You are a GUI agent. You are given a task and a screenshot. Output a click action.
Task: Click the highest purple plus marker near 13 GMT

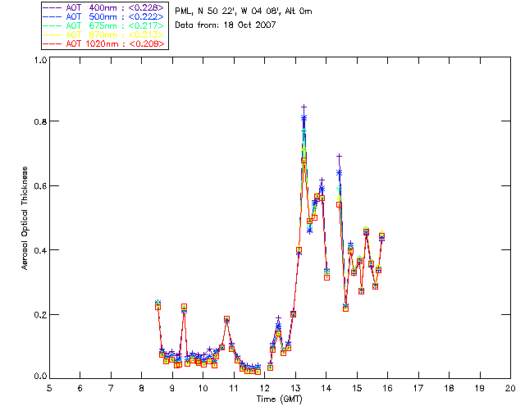pos(304,107)
